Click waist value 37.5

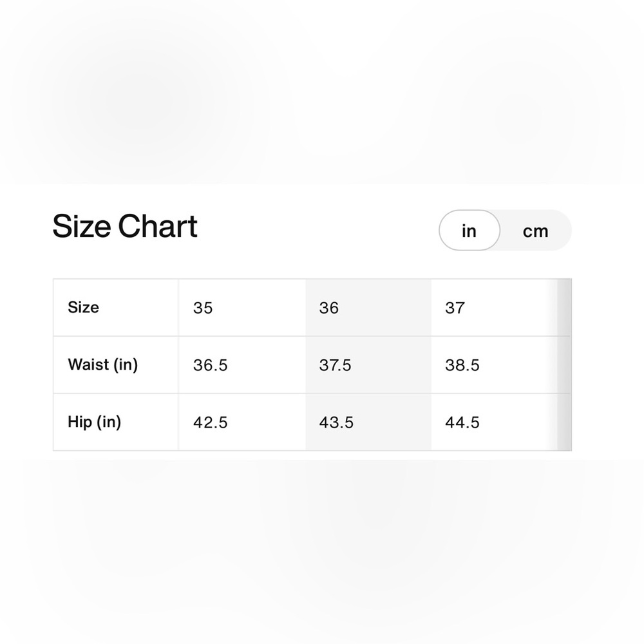(336, 365)
